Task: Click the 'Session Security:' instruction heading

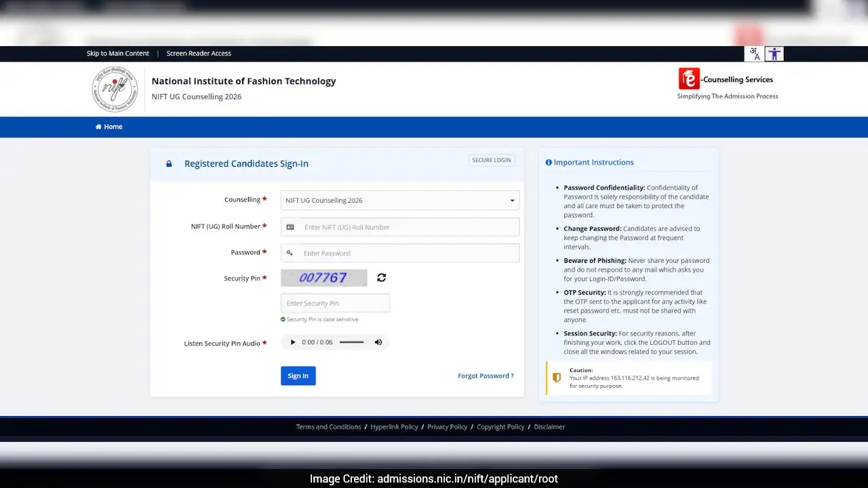Action: tap(591, 333)
